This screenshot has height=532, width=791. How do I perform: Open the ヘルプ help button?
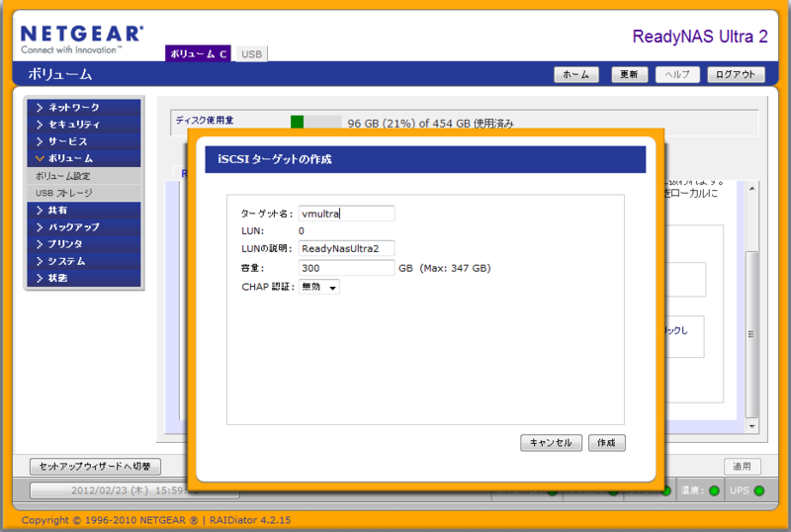pyautogui.click(x=677, y=75)
